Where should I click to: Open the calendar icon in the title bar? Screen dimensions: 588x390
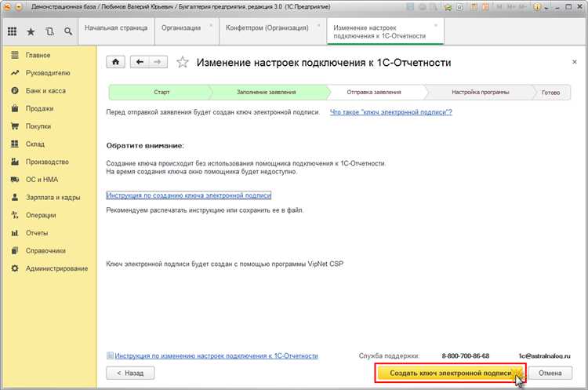pos(485,7)
